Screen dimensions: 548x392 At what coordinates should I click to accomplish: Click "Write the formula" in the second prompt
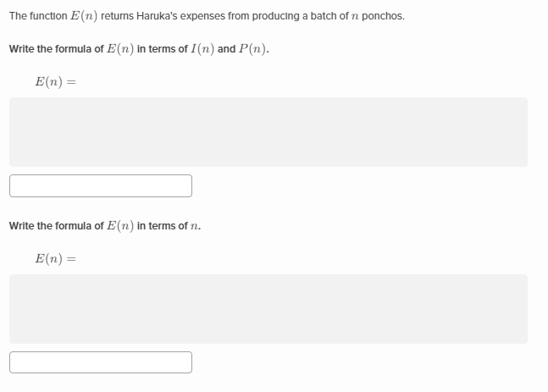click(46, 226)
